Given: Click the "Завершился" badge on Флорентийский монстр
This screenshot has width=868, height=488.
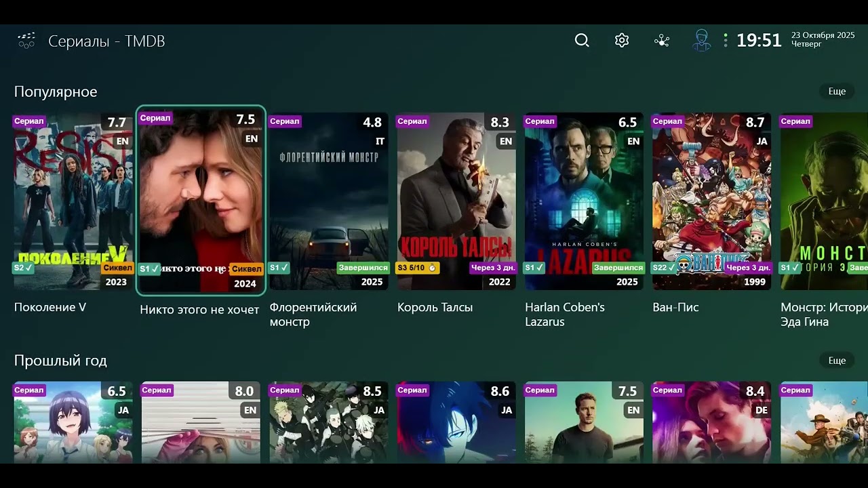Looking at the screenshot, I should 363,268.
